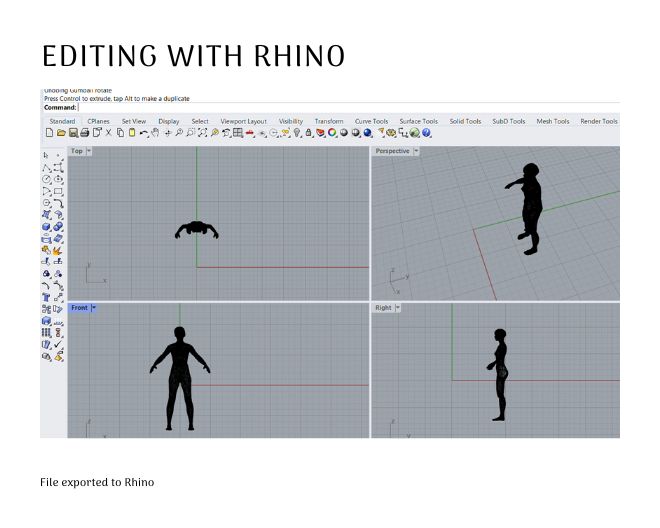This screenshot has width=660, height=528.
Task: Switch to the Solid Tools tab
Action: click(x=465, y=121)
